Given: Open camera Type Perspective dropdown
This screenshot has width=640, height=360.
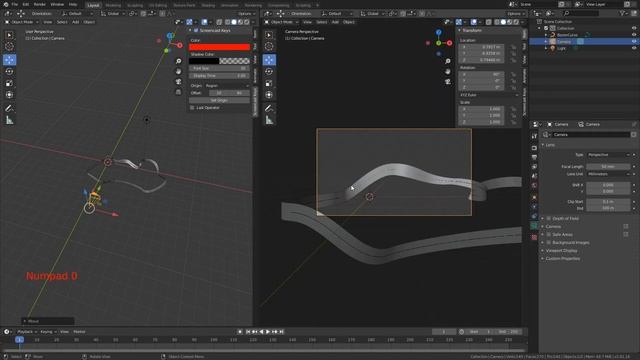Looking at the screenshot, I should tap(609, 155).
